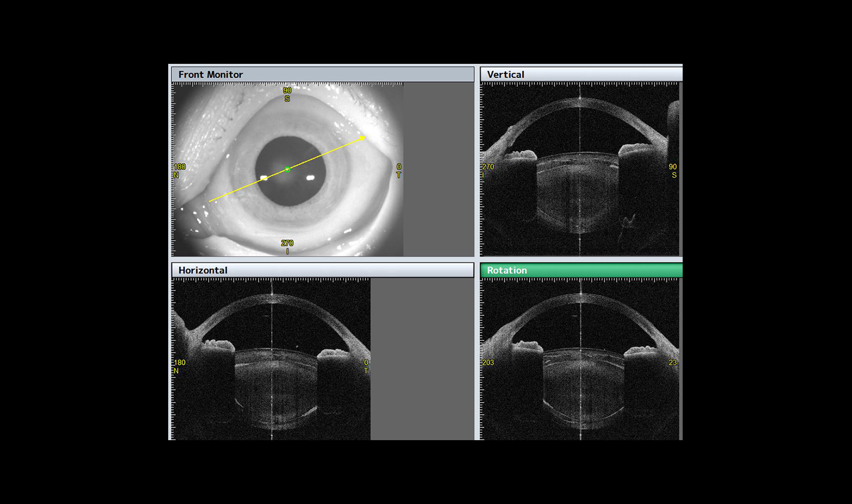Click the 180 N label in Horizontal panel
This screenshot has width=852, height=504.
(179, 367)
